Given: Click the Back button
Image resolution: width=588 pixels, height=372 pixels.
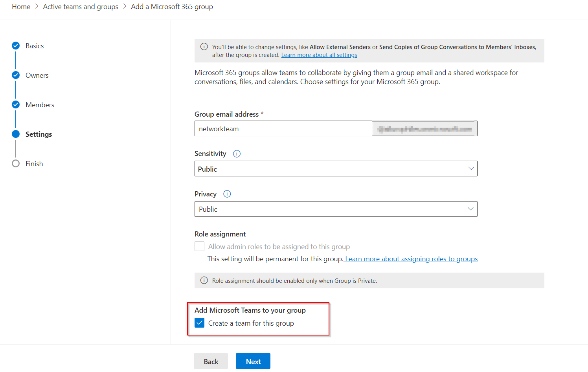Looking at the screenshot, I should pyautogui.click(x=211, y=361).
